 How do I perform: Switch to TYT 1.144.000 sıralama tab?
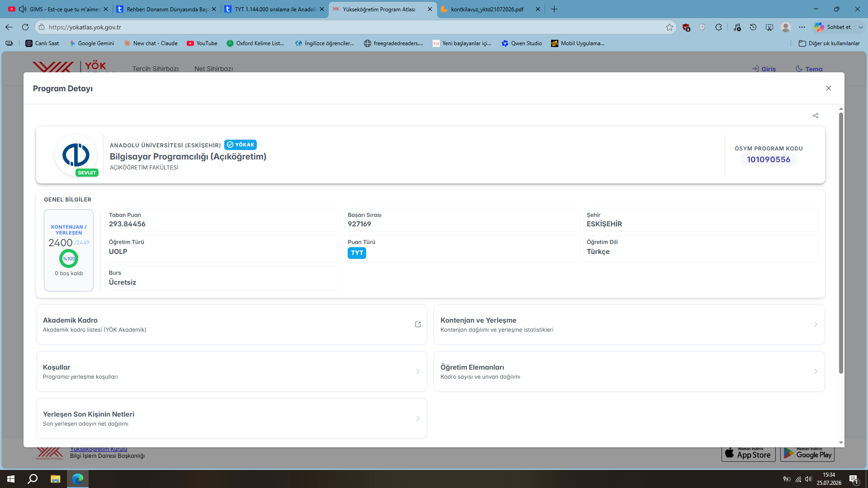pyautogui.click(x=274, y=9)
